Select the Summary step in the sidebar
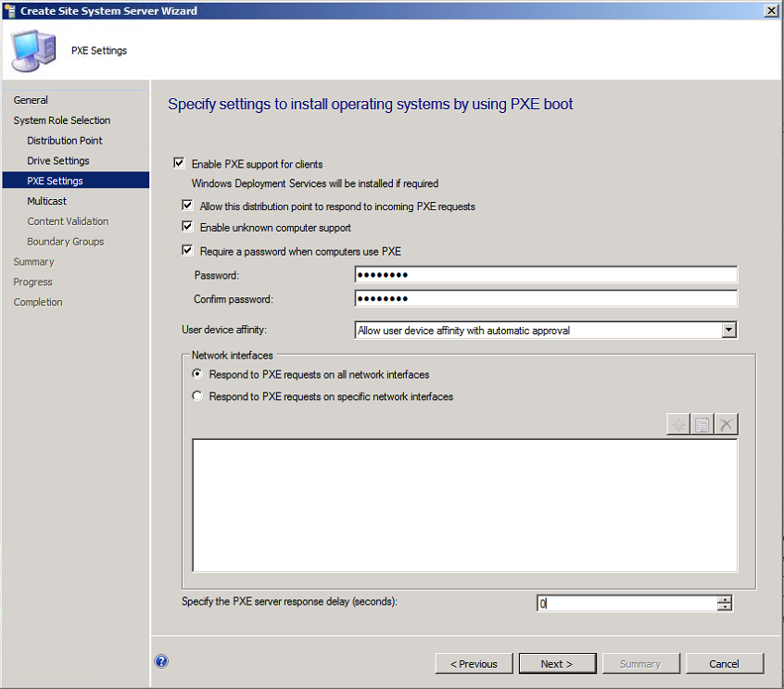 (x=33, y=262)
